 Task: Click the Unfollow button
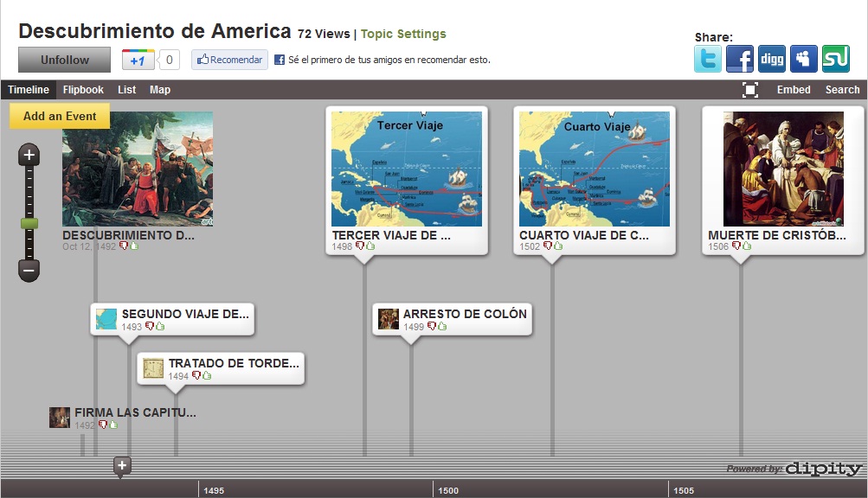pos(64,60)
